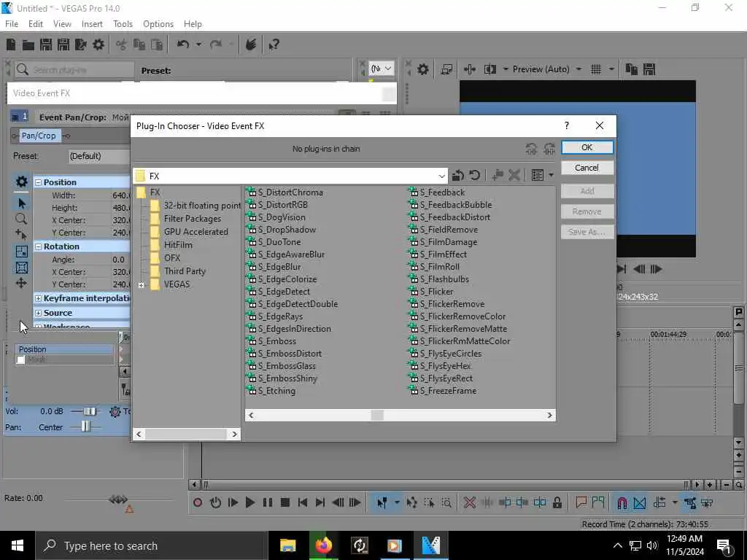
Task: Expand the Source section
Action: (x=39, y=314)
